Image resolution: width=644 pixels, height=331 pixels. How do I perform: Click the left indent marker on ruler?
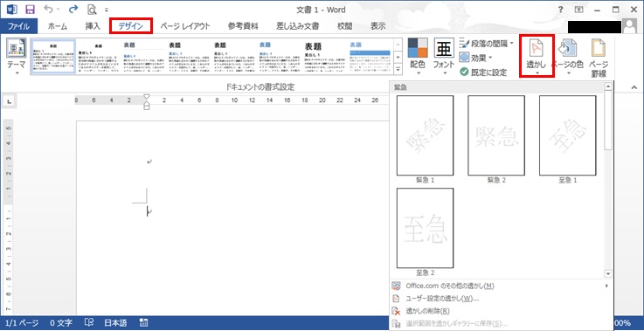coord(147,107)
